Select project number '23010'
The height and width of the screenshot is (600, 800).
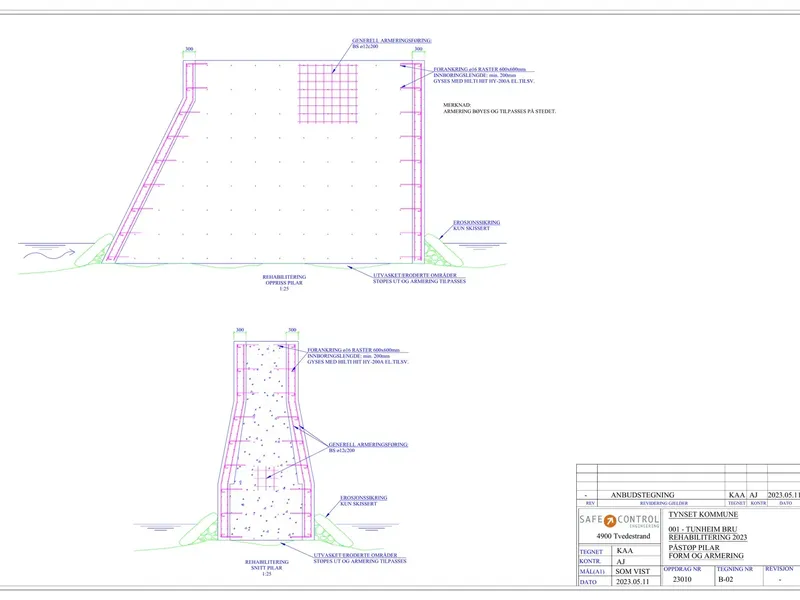coord(682,579)
